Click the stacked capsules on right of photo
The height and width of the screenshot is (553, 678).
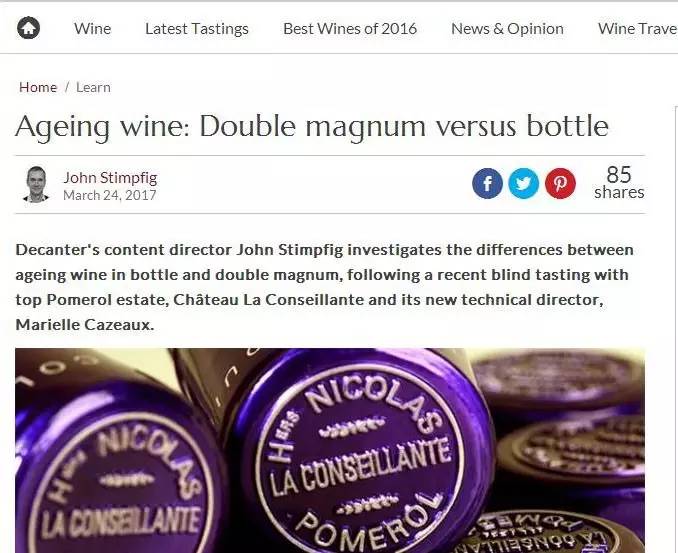[562, 450]
